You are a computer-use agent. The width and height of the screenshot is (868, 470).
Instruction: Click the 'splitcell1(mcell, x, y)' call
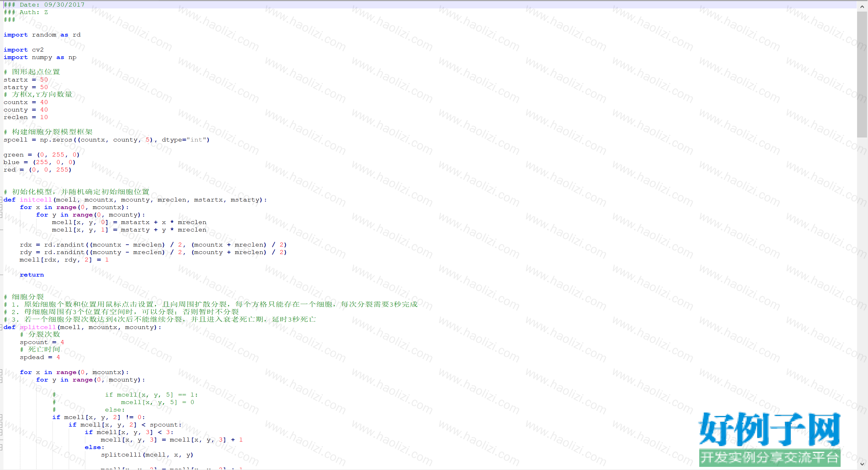[x=147, y=455]
